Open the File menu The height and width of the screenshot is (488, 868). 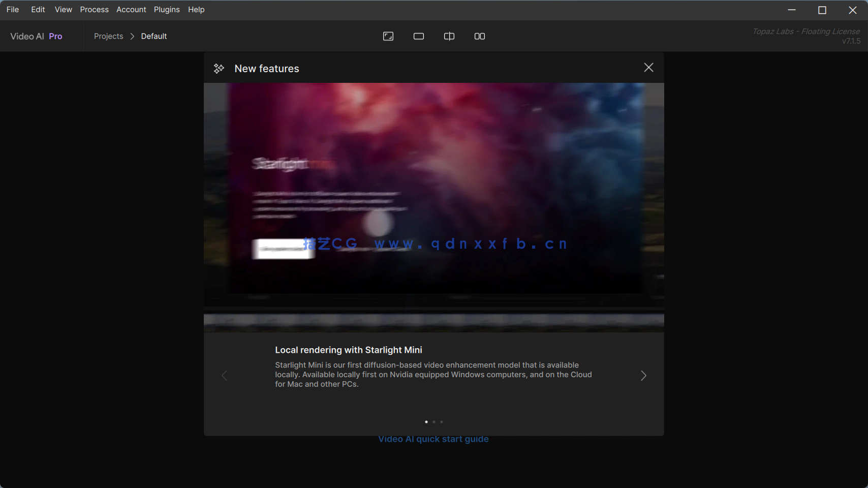(13, 10)
